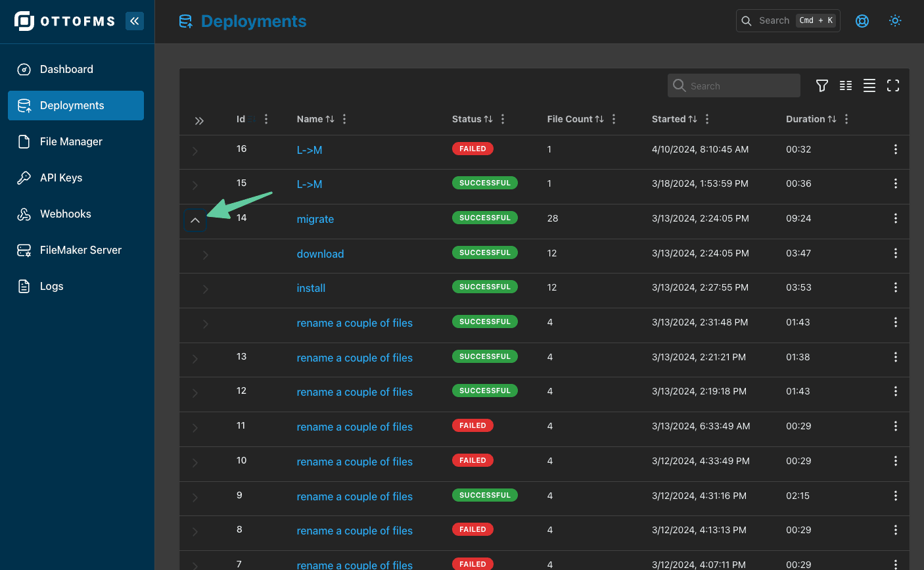Image resolution: width=924 pixels, height=570 pixels.
Task: Click inside the table search field
Action: coord(734,85)
